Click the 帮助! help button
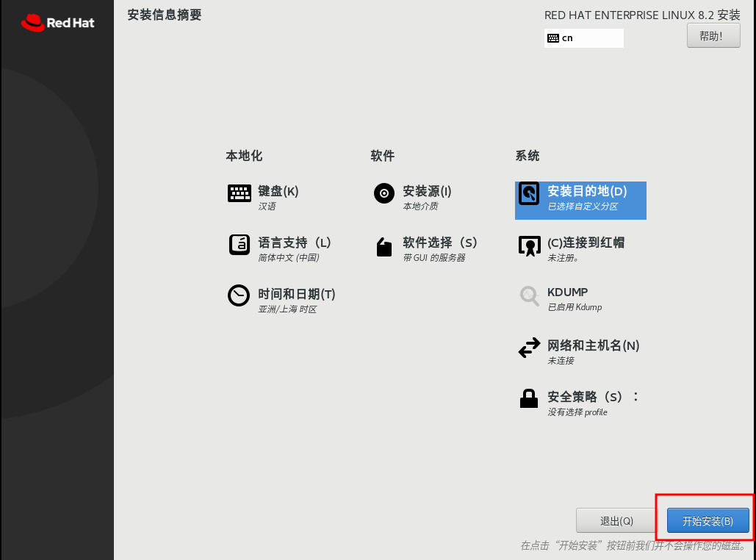The image size is (756, 560). (713, 36)
